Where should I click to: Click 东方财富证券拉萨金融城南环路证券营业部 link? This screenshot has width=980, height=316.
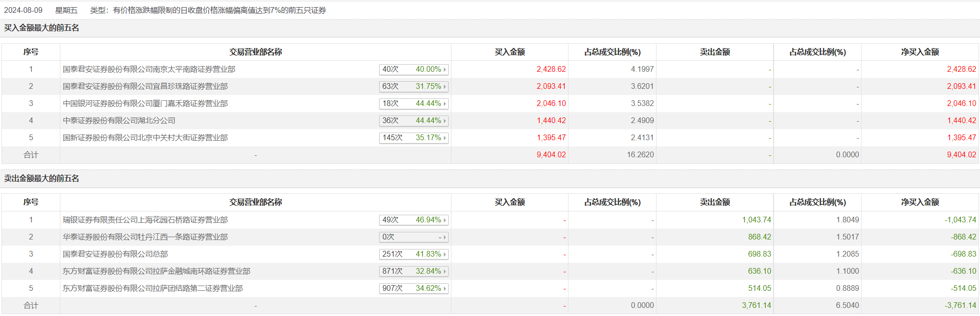(157, 271)
